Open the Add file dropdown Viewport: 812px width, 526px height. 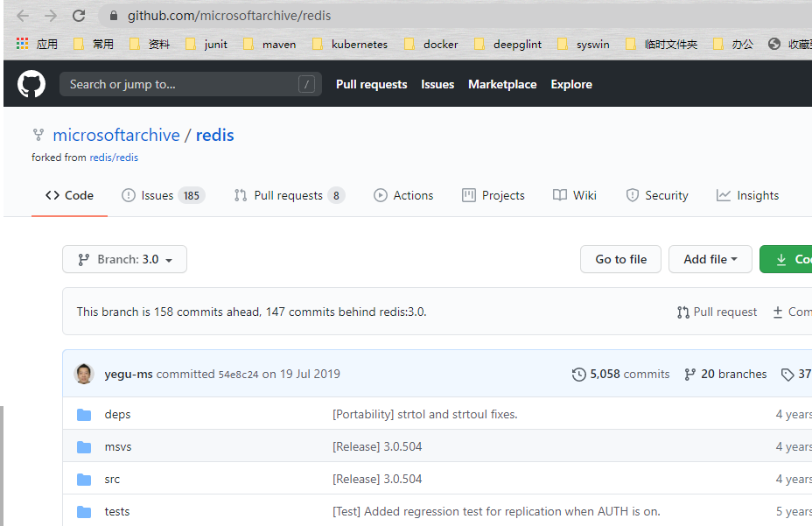(x=710, y=259)
